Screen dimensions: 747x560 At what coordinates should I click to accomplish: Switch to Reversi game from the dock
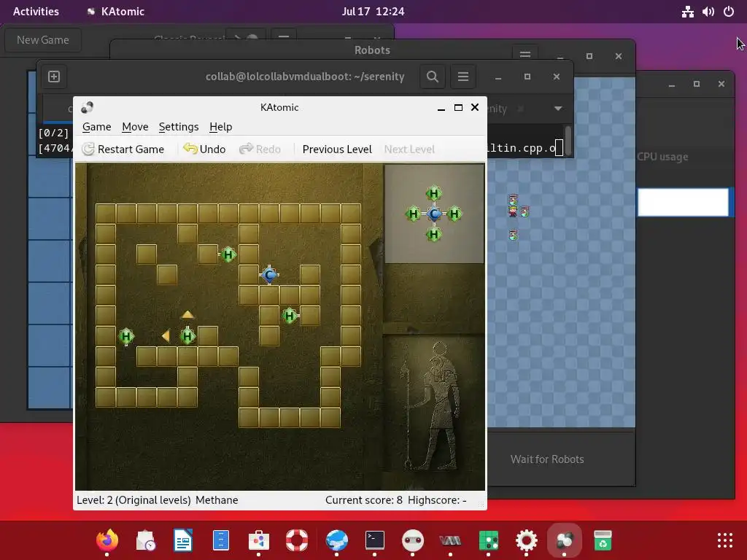[488, 540]
